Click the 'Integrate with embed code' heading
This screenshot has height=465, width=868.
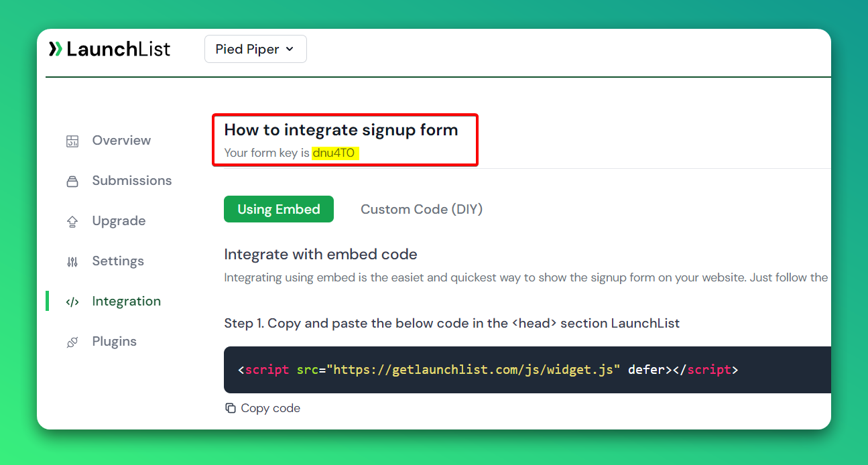click(320, 255)
